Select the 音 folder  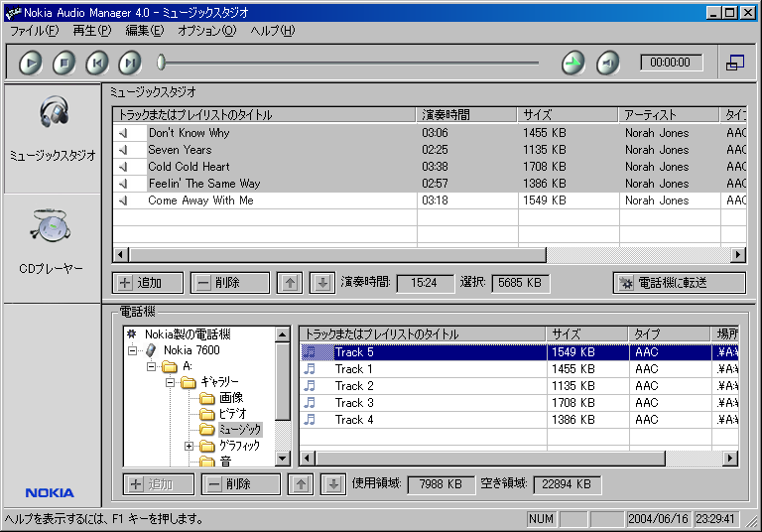[x=225, y=461]
